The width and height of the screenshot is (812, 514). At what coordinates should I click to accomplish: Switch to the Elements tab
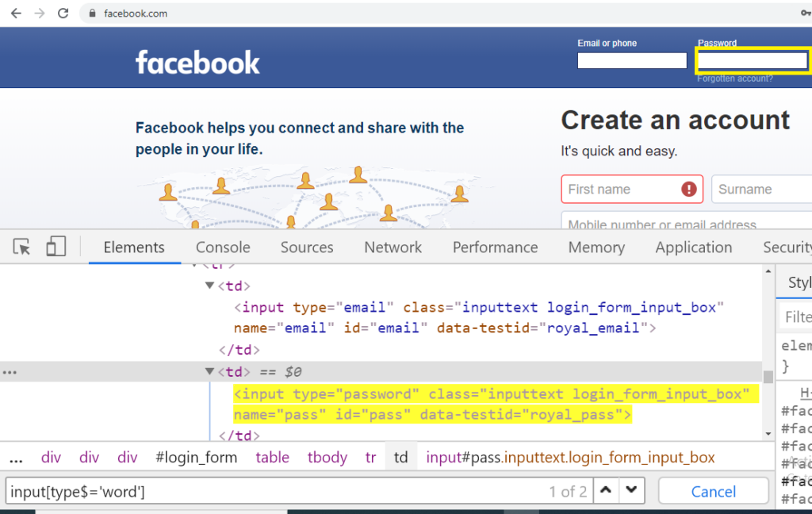(134, 247)
